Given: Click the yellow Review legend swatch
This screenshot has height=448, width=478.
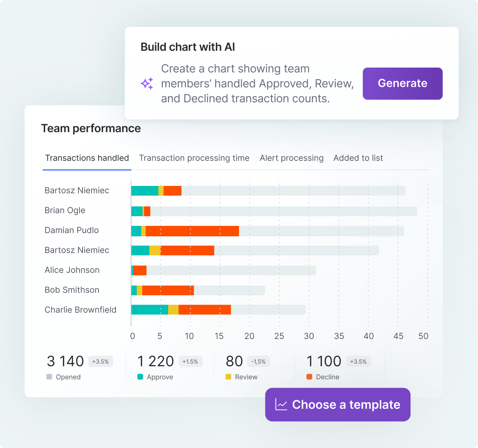Looking at the screenshot, I should tap(229, 377).
